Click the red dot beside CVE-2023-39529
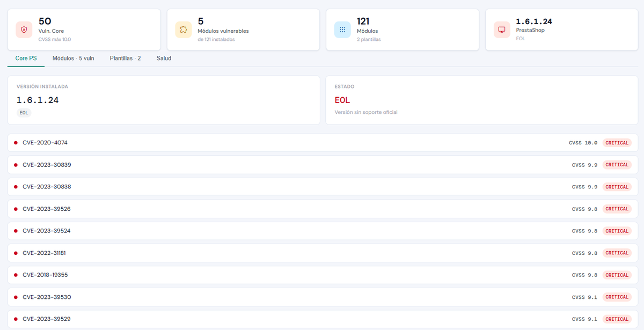Screen dimensions: 644x330 click(16, 319)
